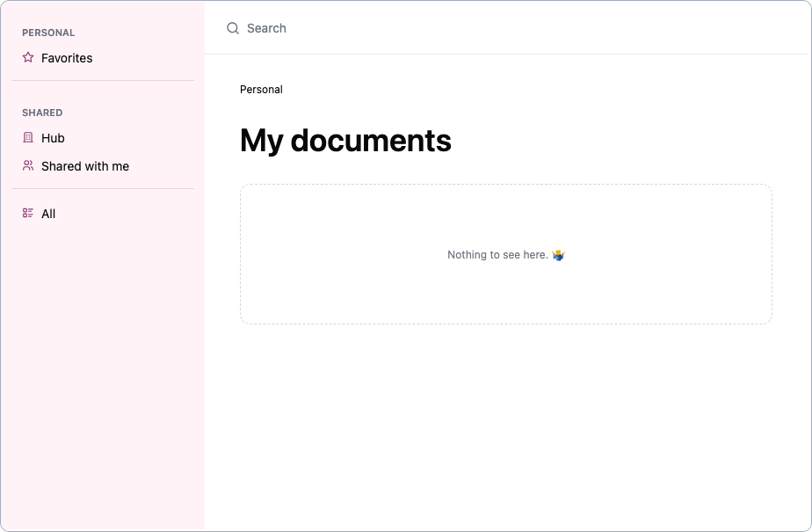Click the star icon beside Favorites
This screenshot has height=532, width=812.
coord(28,57)
